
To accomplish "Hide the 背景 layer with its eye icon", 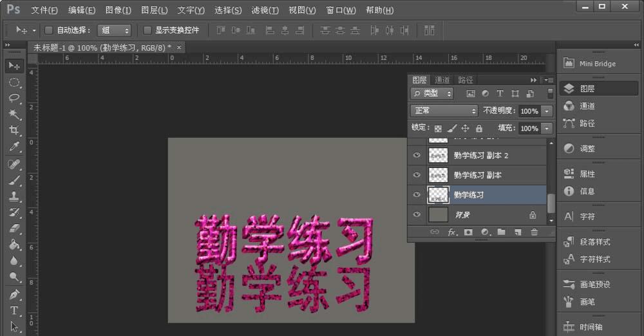I will point(417,214).
